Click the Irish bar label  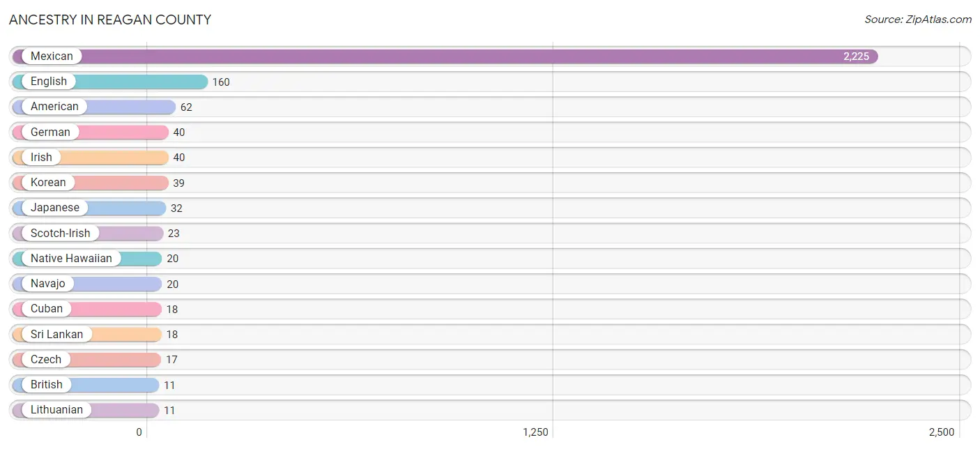point(41,158)
